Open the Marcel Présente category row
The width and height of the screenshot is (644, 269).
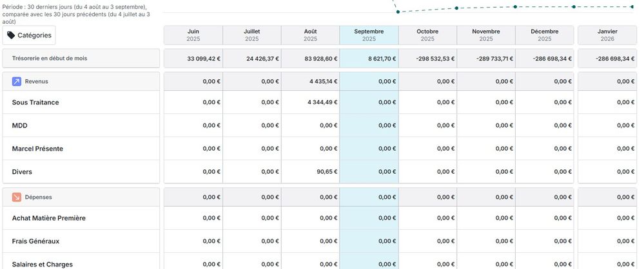(x=37, y=149)
